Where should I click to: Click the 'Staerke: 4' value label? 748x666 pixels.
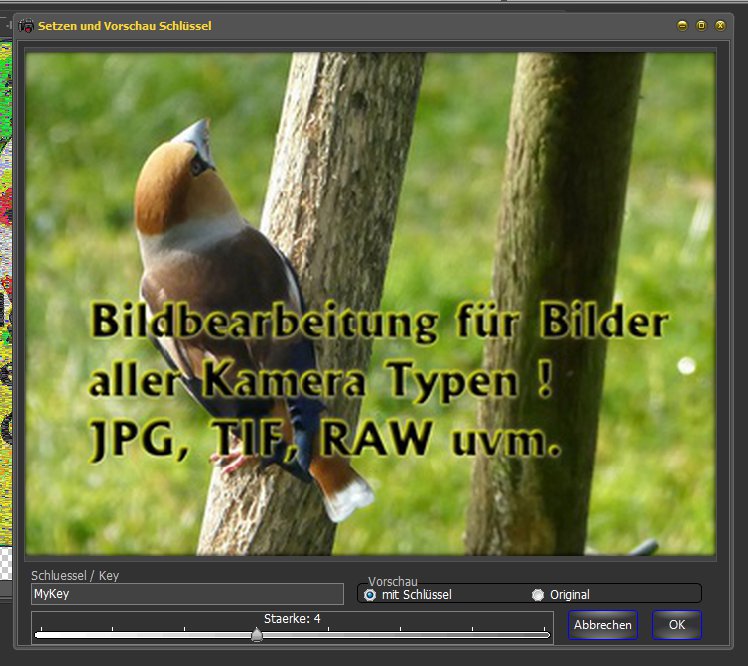coord(292,619)
